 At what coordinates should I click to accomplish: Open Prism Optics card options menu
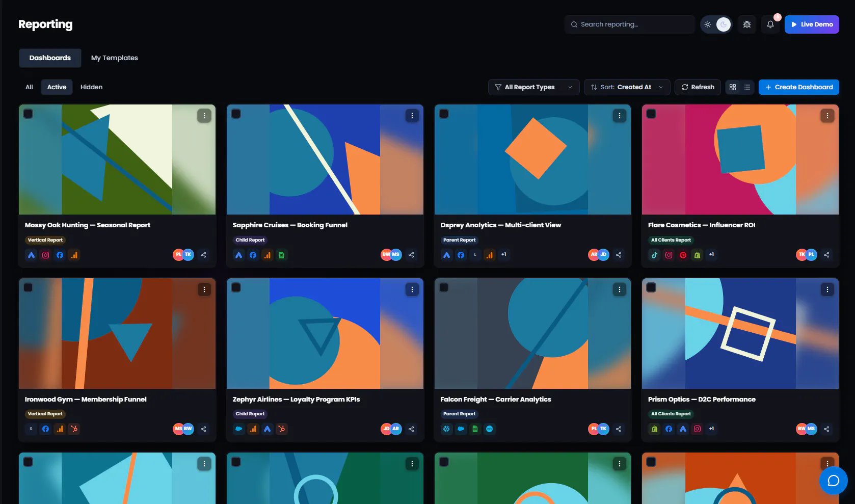827,289
